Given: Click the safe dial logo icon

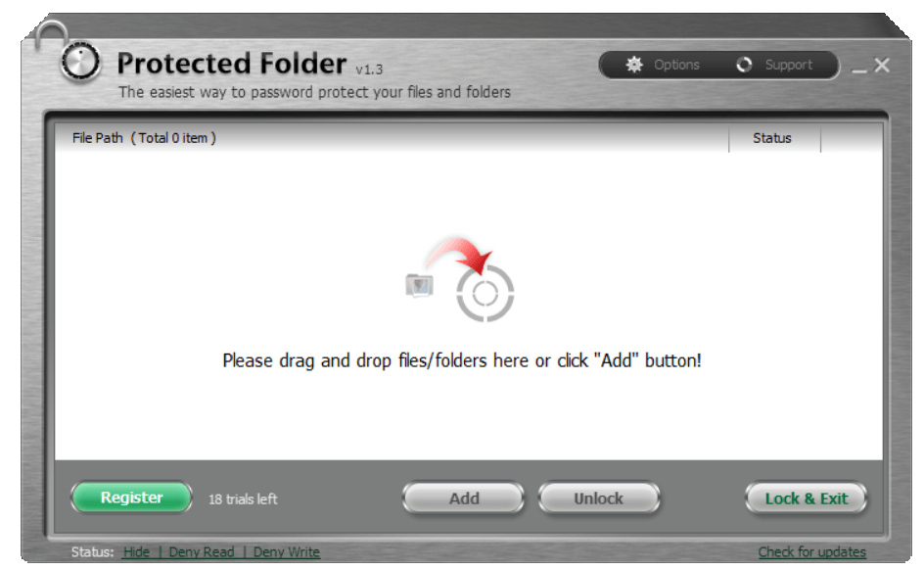Looking at the screenshot, I should [x=80, y=62].
